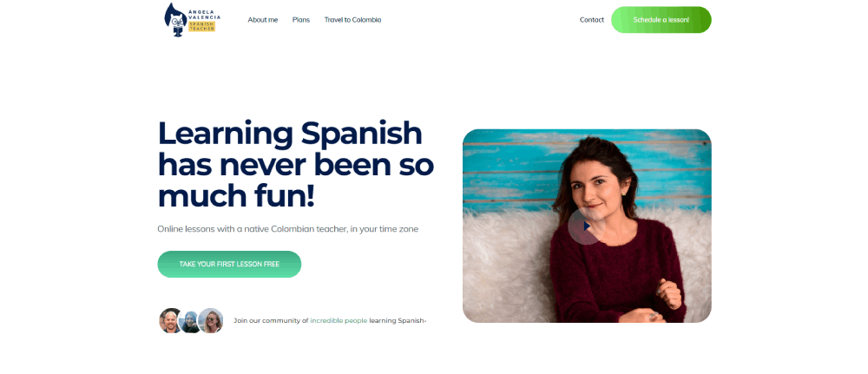
Task: Open Travel to Colombia in navigation
Action: pyautogui.click(x=352, y=20)
